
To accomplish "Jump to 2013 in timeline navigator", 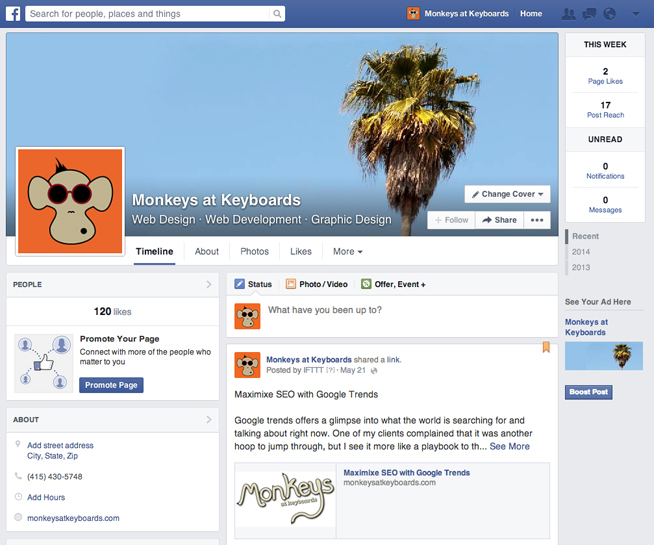I will pyautogui.click(x=581, y=267).
